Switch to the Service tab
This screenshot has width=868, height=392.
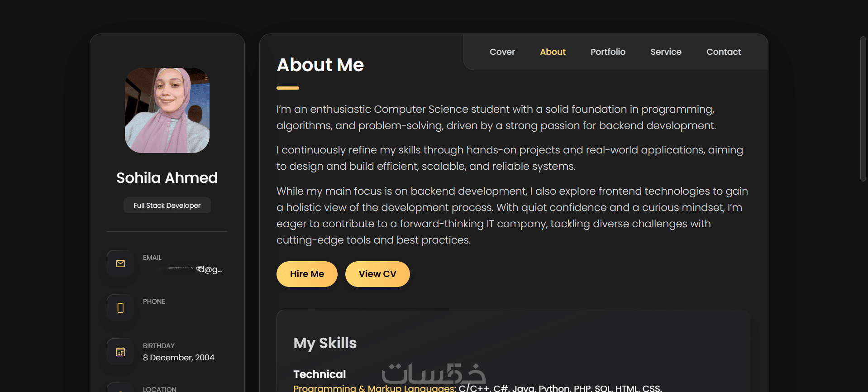[x=666, y=52]
